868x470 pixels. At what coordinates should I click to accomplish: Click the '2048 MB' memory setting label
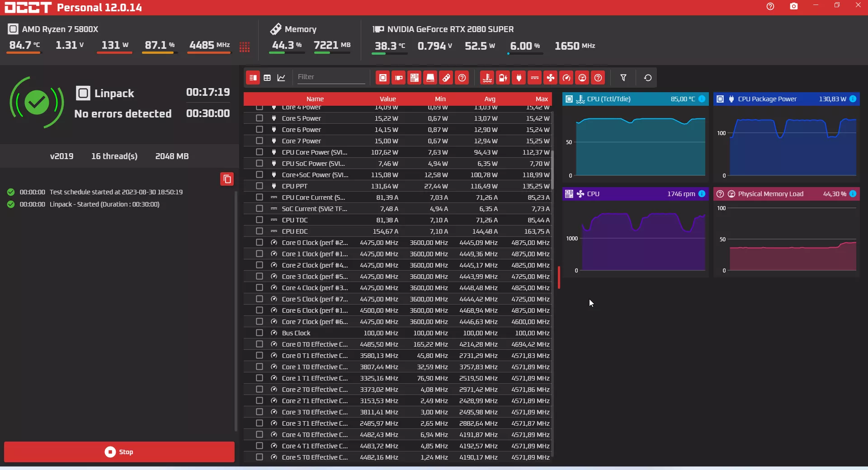click(172, 156)
